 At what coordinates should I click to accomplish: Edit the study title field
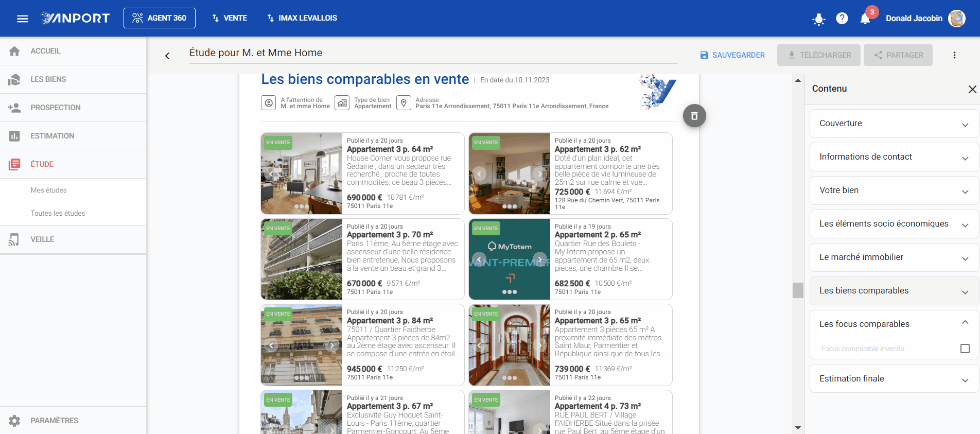click(x=433, y=53)
